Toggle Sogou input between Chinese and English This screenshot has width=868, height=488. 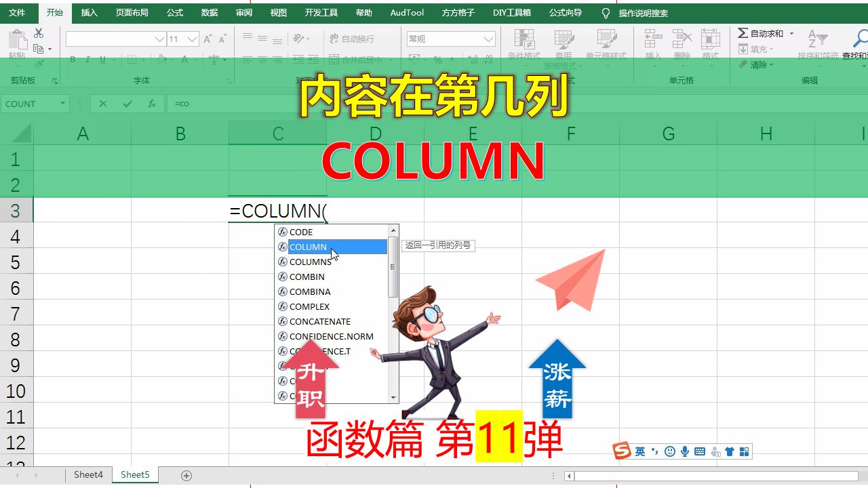(640, 450)
